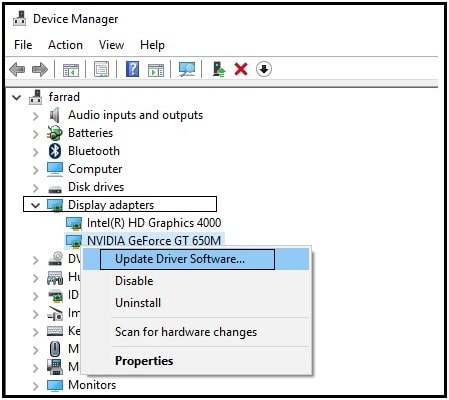The width and height of the screenshot is (449, 400).
Task: Expand the Audio inputs and outputs node
Action: (x=35, y=116)
